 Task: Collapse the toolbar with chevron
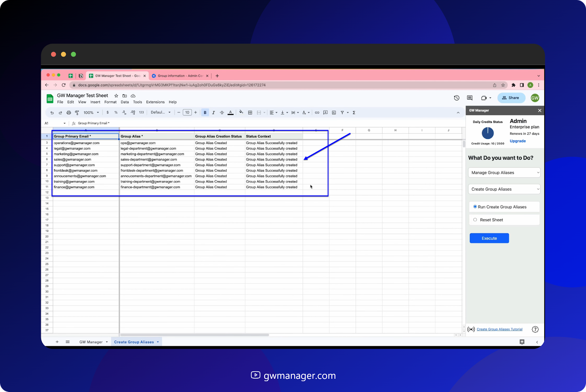tap(458, 112)
